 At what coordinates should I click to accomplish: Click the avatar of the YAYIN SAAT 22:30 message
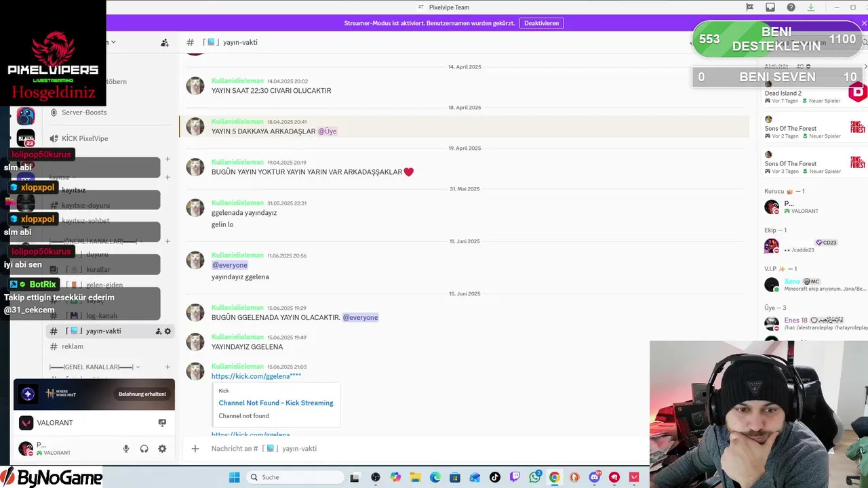click(x=195, y=86)
